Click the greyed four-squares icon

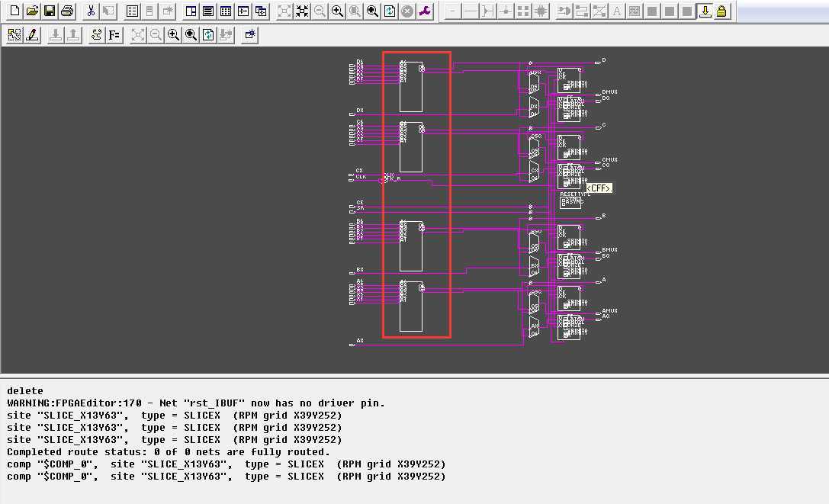523,11
